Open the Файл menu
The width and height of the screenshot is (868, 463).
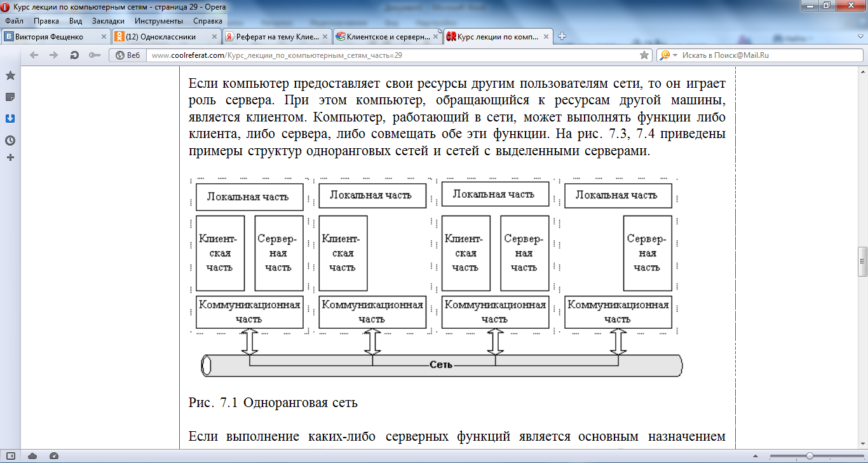[14, 20]
